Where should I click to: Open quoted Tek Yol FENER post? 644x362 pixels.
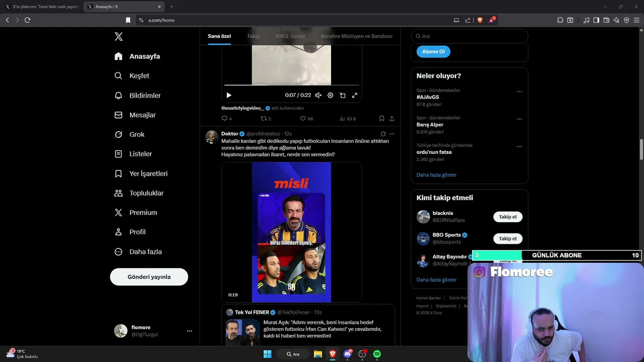click(x=308, y=326)
